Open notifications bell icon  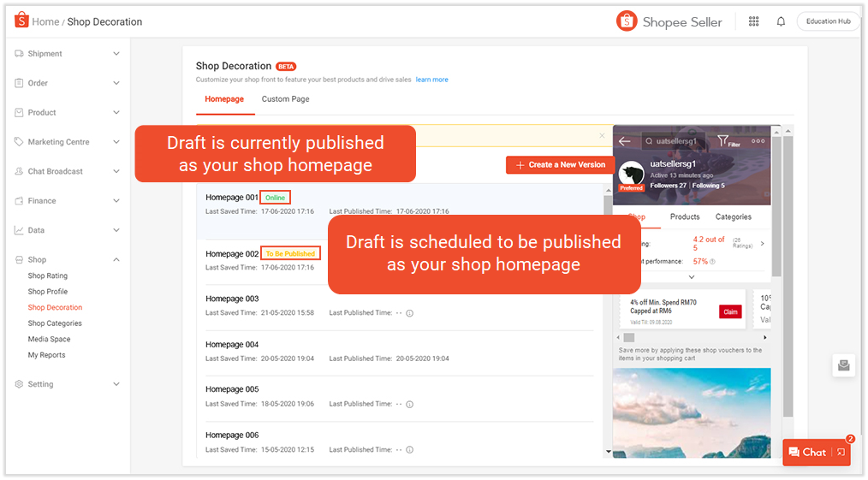coord(781,21)
